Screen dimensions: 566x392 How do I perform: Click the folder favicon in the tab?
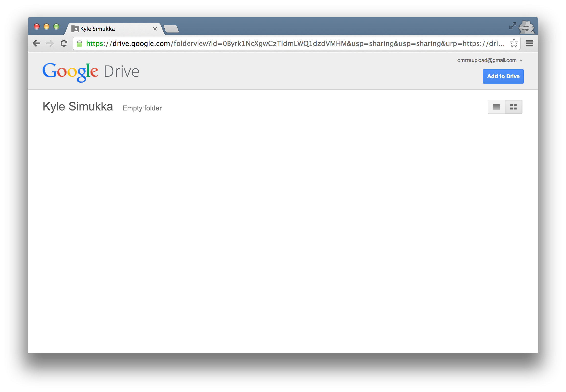point(75,29)
